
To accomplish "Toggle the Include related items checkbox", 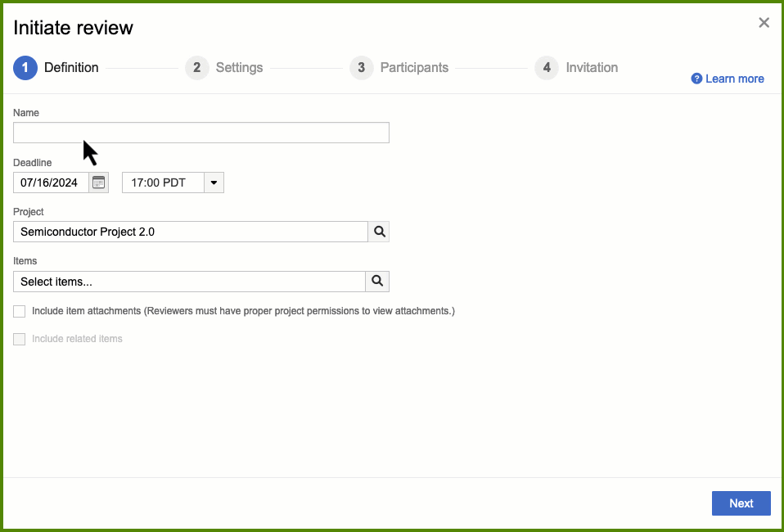I will coord(20,339).
